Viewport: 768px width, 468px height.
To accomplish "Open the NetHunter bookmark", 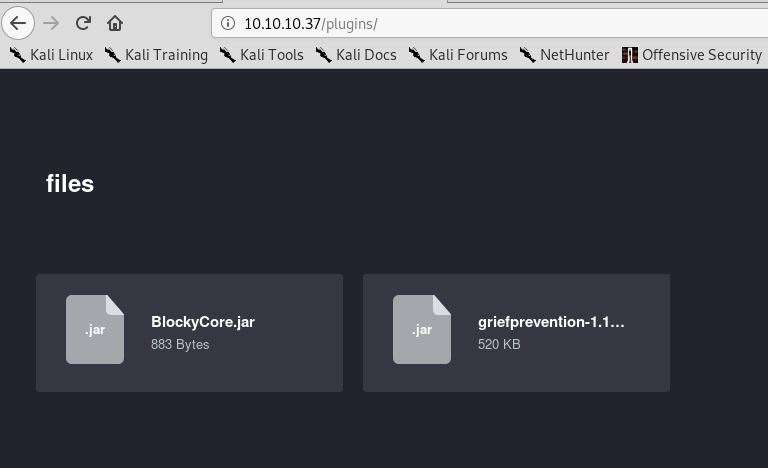I will point(564,55).
